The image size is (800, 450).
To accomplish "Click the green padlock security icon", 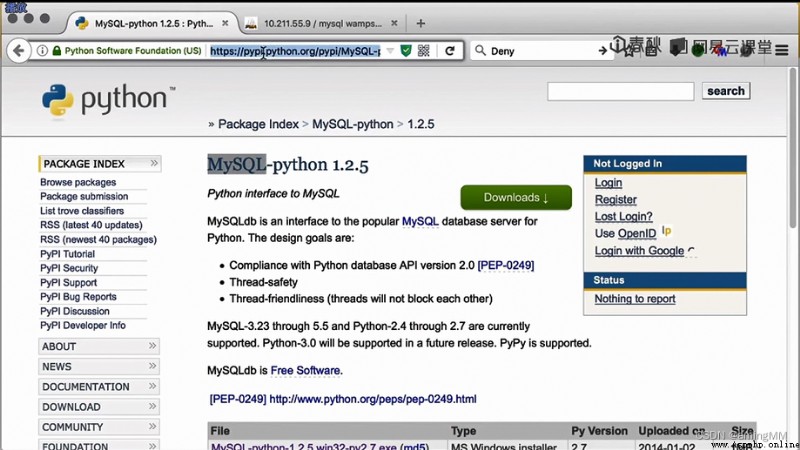I will [57, 51].
